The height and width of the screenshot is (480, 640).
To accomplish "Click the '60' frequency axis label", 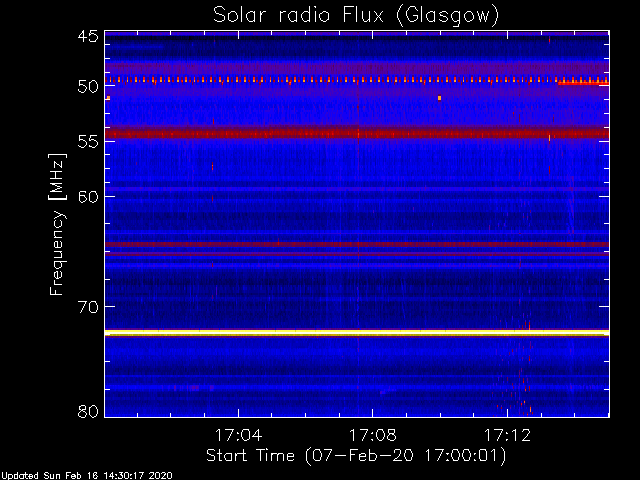I will point(88,197).
